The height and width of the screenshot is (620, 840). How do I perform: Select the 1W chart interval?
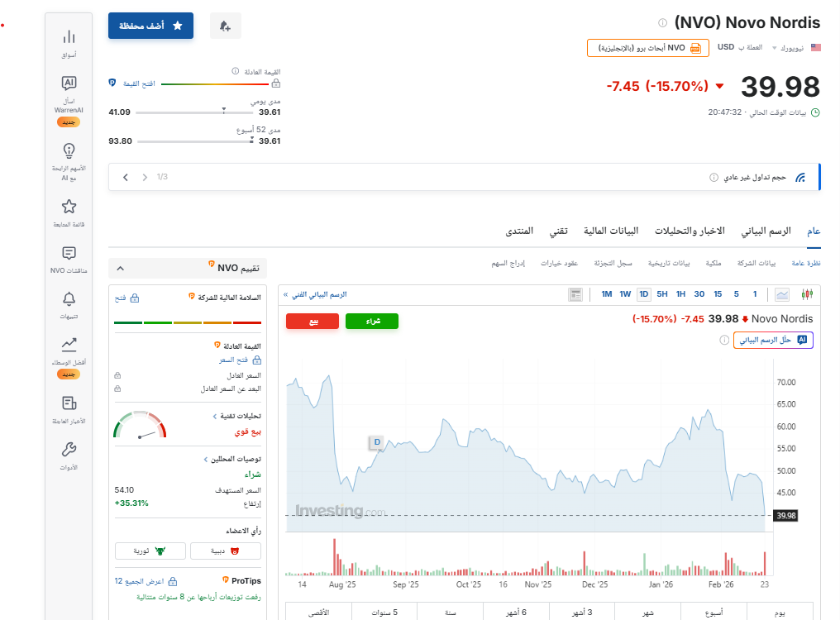coord(625,294)
